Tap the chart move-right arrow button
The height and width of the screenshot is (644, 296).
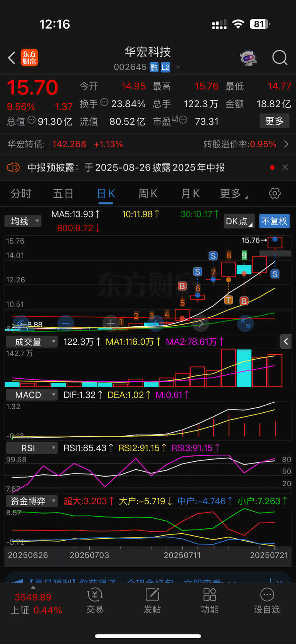201,323
